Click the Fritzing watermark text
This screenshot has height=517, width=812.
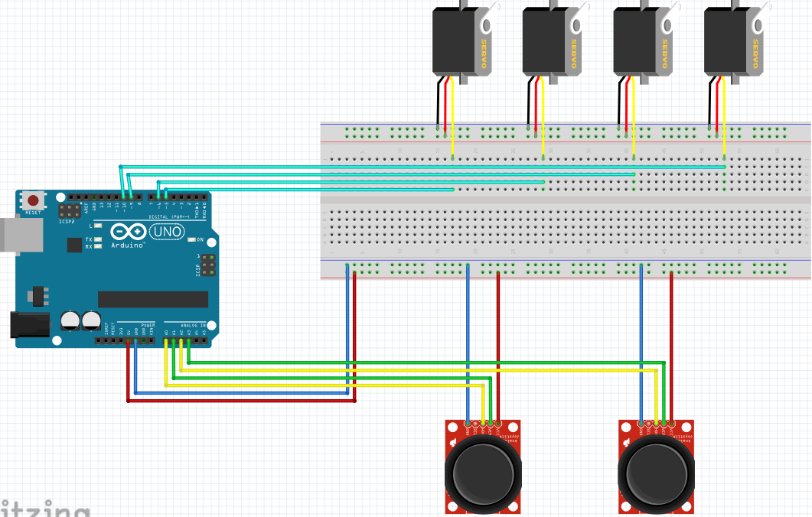coord(44,508)
